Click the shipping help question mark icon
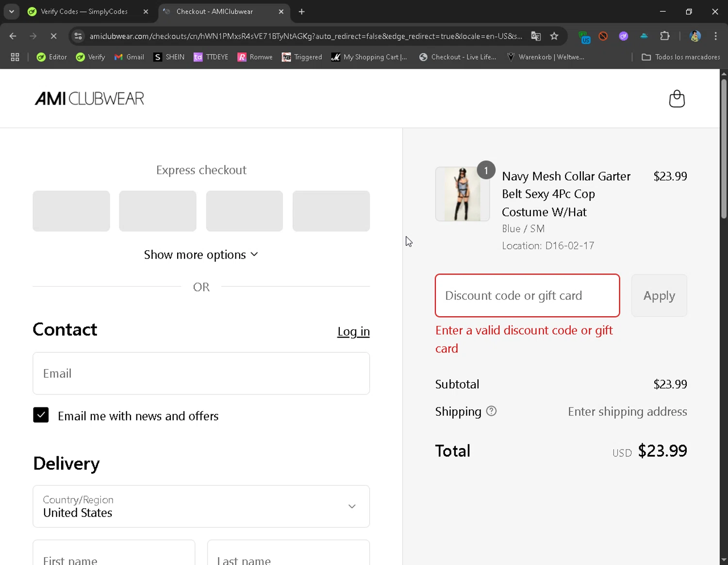 pos(491,411)
